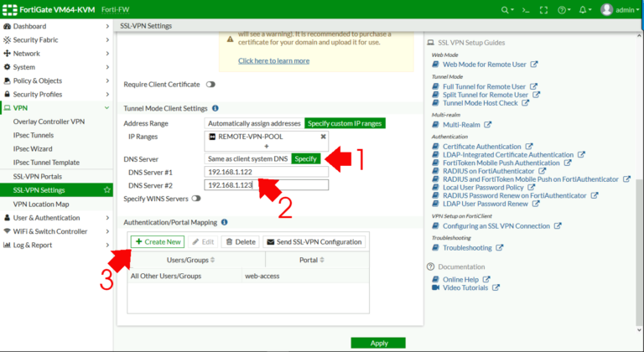Open Tunnel Mode Host Check guide
This screenshot has height=352, width=644.
point(480,103)
